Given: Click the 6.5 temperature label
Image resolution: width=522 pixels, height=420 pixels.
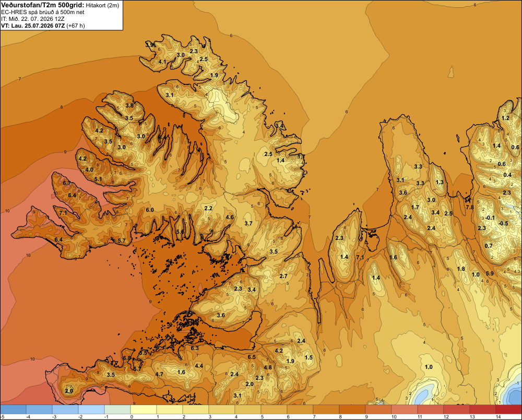Looking at the screenshot, I should [x=252, y=357].
